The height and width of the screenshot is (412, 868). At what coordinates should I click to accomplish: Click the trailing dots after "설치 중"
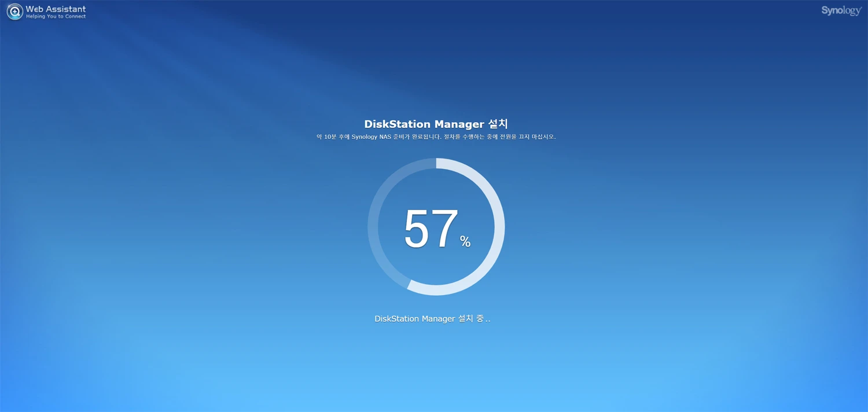click(x=488, y=319)
